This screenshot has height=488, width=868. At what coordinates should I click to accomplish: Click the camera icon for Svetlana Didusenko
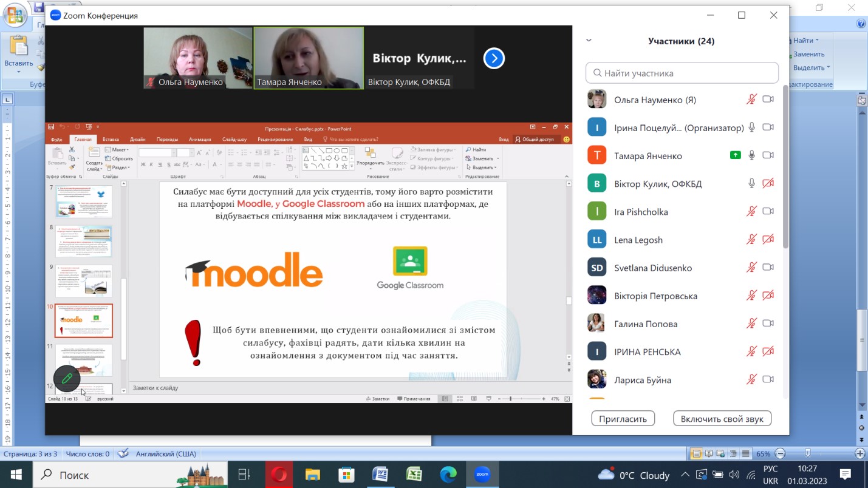[768, 267]
